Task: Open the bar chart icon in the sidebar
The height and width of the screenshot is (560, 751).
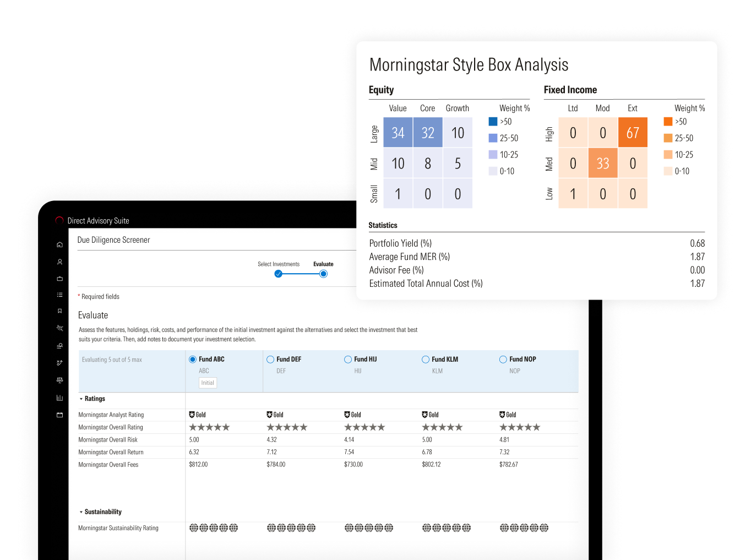Action: click(59, 398)
